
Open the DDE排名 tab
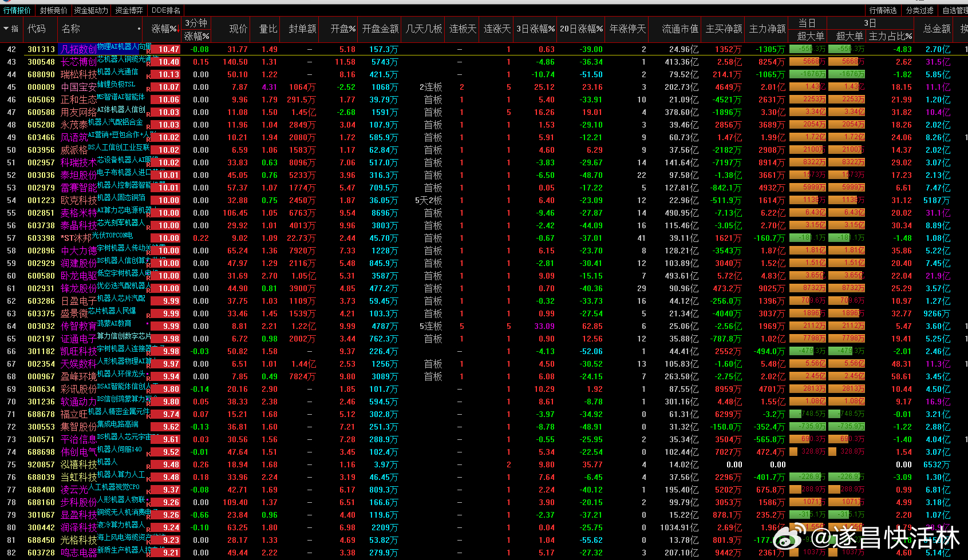165,10
